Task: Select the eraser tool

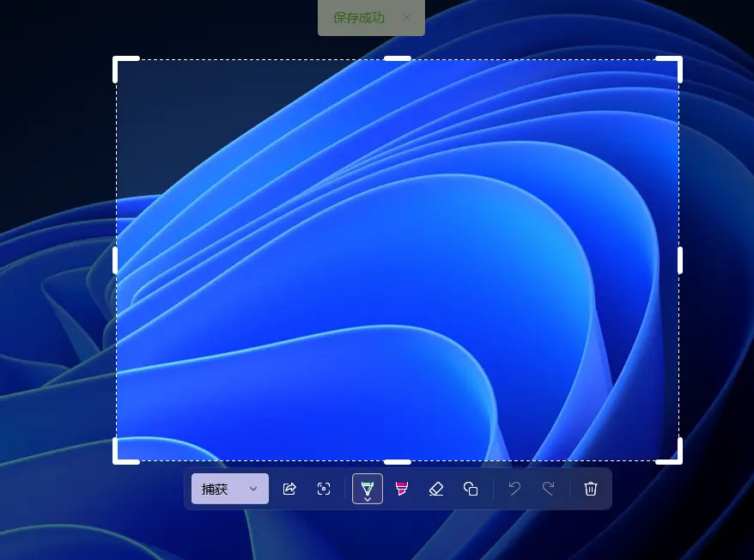Action: (x=436, y=489)
